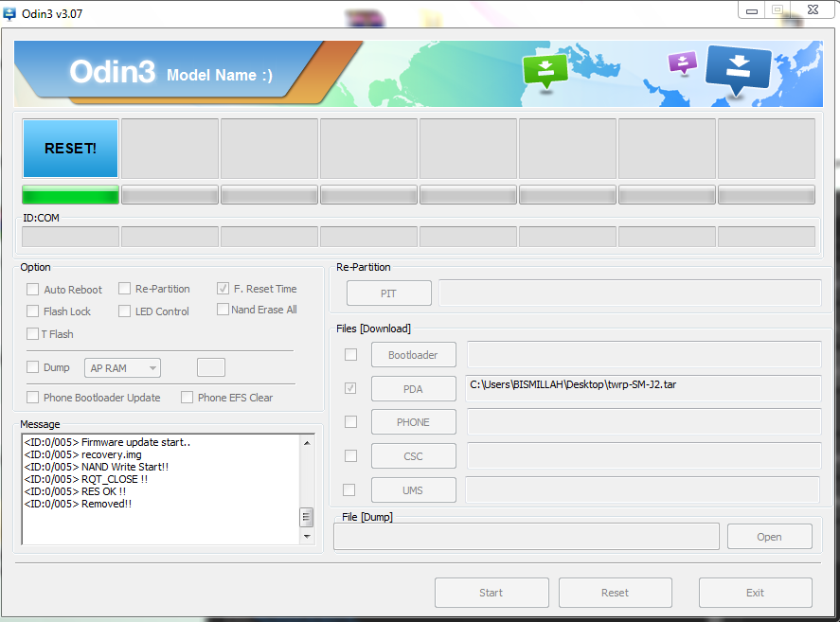Click the CSC file path field
Image resolution: width=840 pixels, height=622 pixels.
click(644, 456)
